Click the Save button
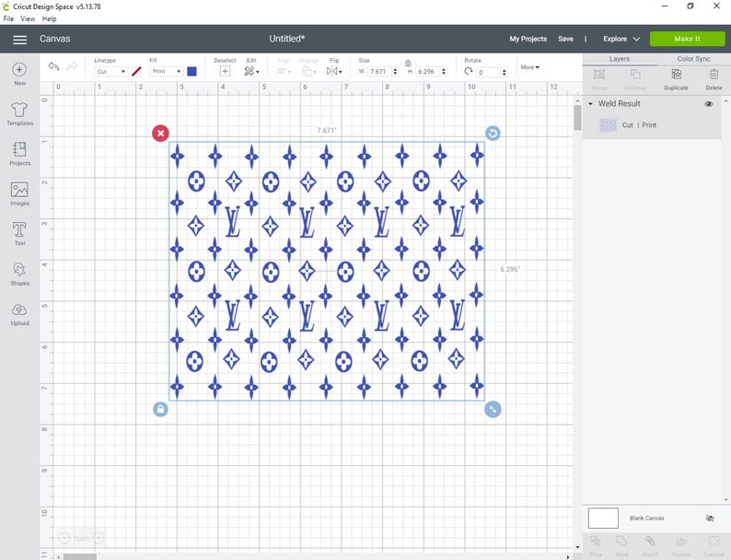The image size is (731, 560). (565, 39)
